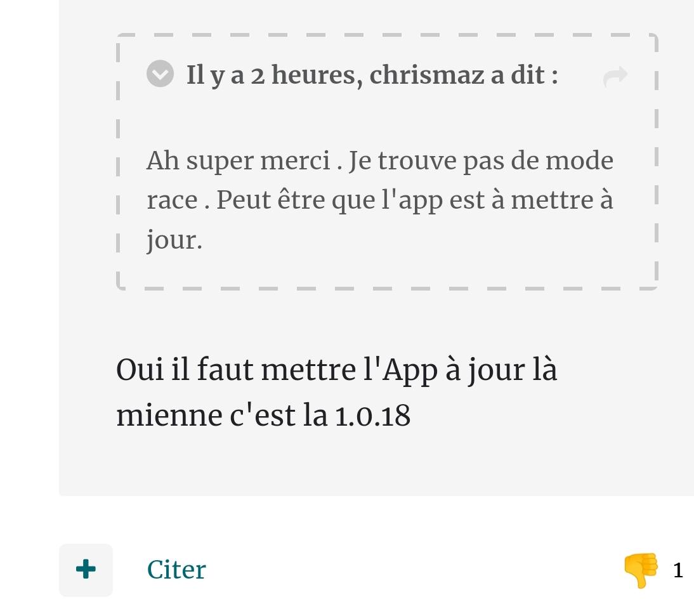The width and height of the screenshot is (694, 616).
Task: Click the version number 1.0.18
Action: click(372, 416)
